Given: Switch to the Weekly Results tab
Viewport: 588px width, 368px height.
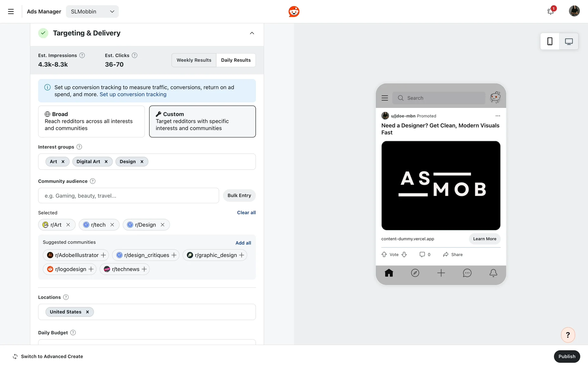Looking at the screenshot, I should pyautogui.click(x=194, y=60).
